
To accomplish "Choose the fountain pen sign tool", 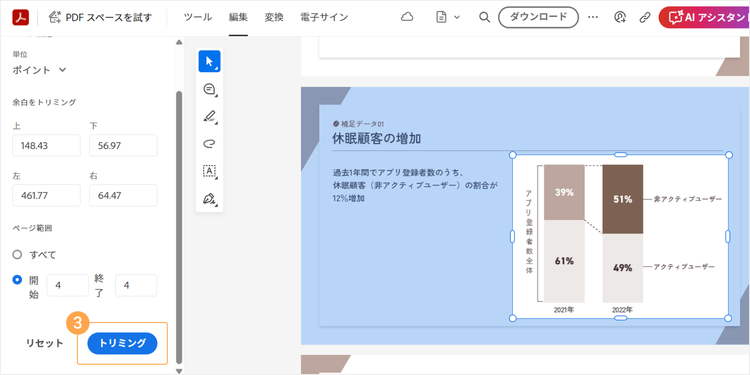I will pyautogui.click(x=210, y=199).
